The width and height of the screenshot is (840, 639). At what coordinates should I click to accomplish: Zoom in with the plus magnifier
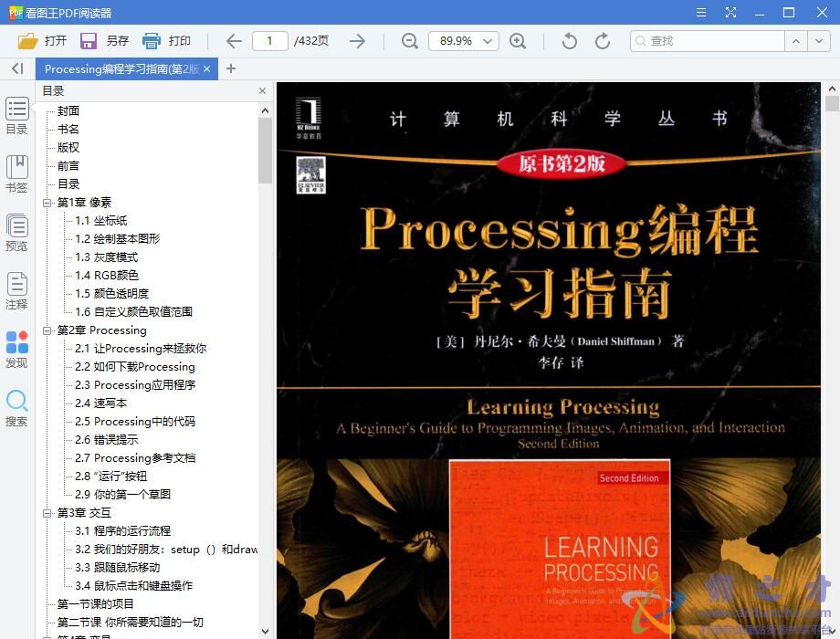(x=518, y=41)
